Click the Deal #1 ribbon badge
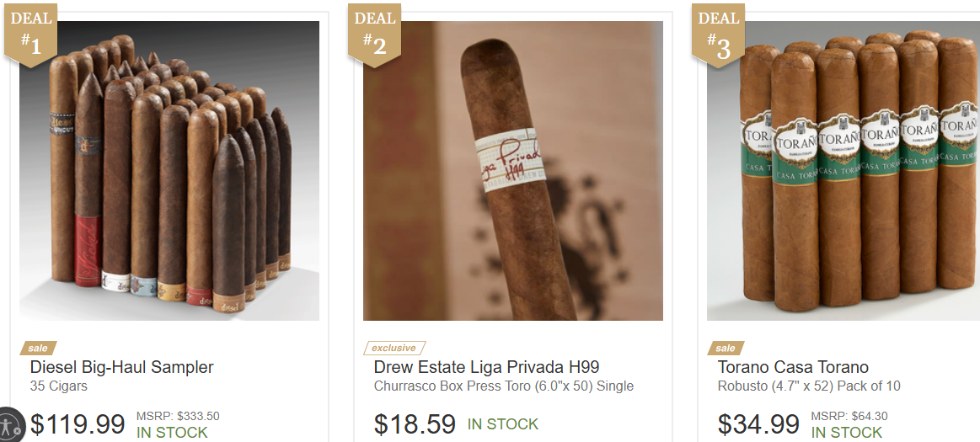The image size is (980, 442). [30, 35]
